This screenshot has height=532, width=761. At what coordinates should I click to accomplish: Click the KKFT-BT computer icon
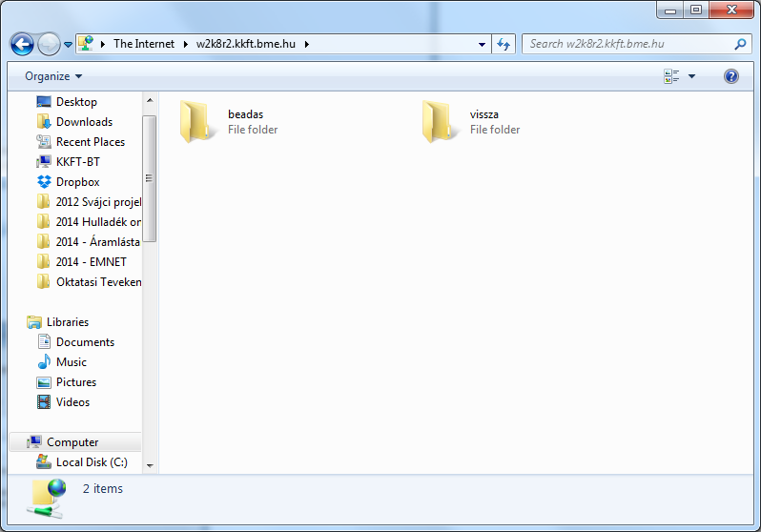pyautogui.click(x=44, y=162)
